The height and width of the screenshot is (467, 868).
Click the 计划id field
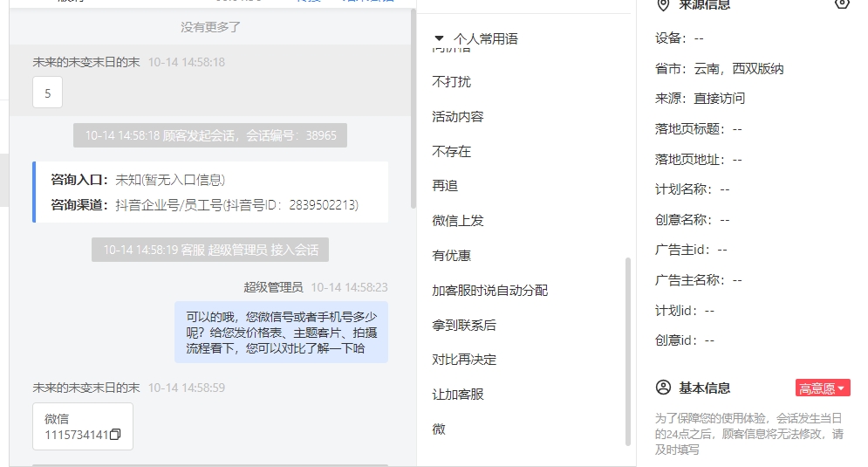684,311
